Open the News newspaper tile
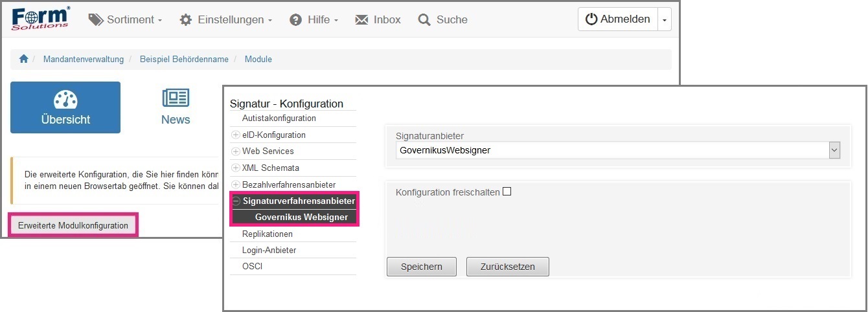The height and width of the screenshot is (312, 868). click(x=176, y=107)
